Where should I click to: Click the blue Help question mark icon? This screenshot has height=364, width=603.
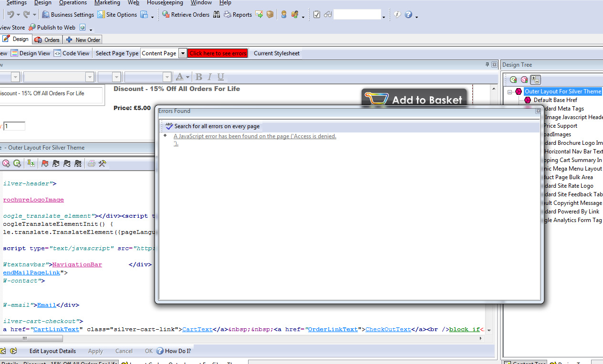(408, 15)
